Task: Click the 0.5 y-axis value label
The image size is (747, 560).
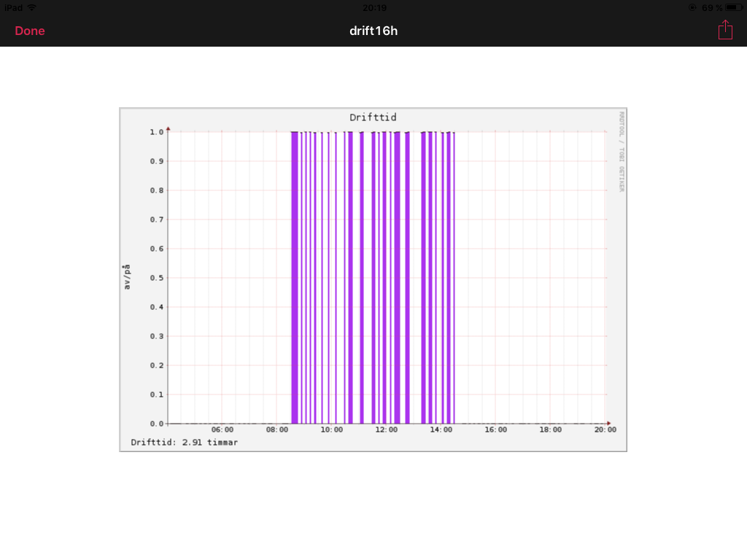Action: 157,278
